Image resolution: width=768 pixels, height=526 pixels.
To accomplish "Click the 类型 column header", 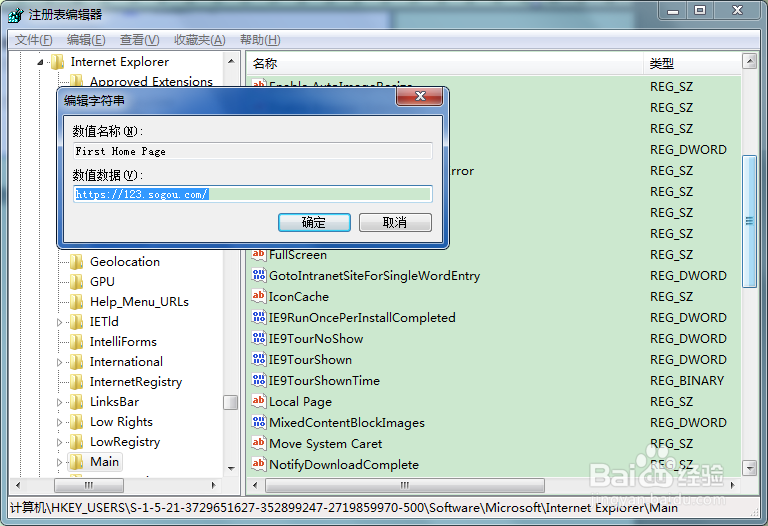I will click(693, 64).
